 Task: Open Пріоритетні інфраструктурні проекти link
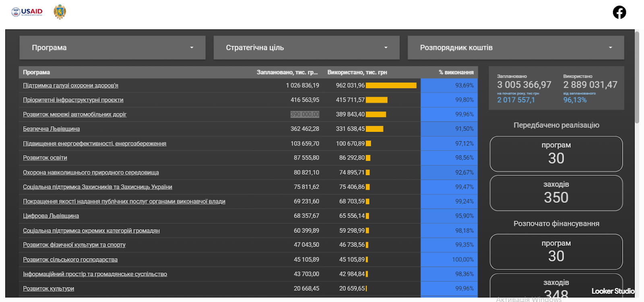(x=73, y=100)
